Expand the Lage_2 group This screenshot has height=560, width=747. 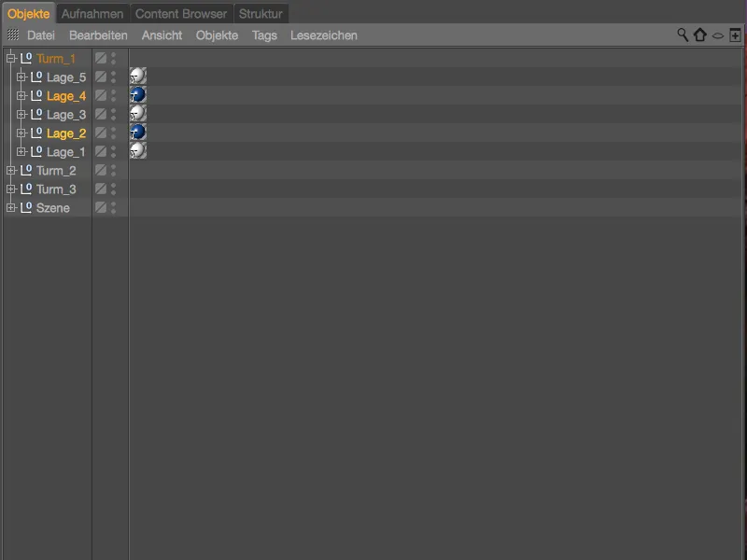click(21, 133)
